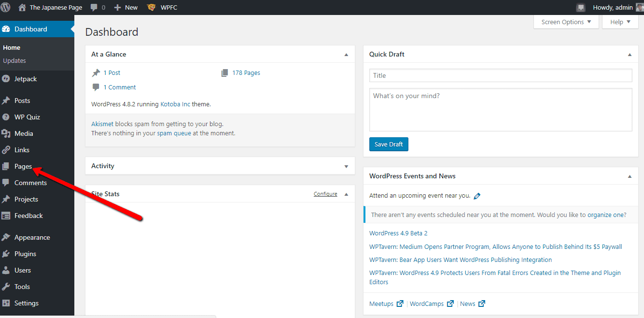
Task: Collapse the Quick Draft panel
Action: pyautogui.click(x=630, y=55)
